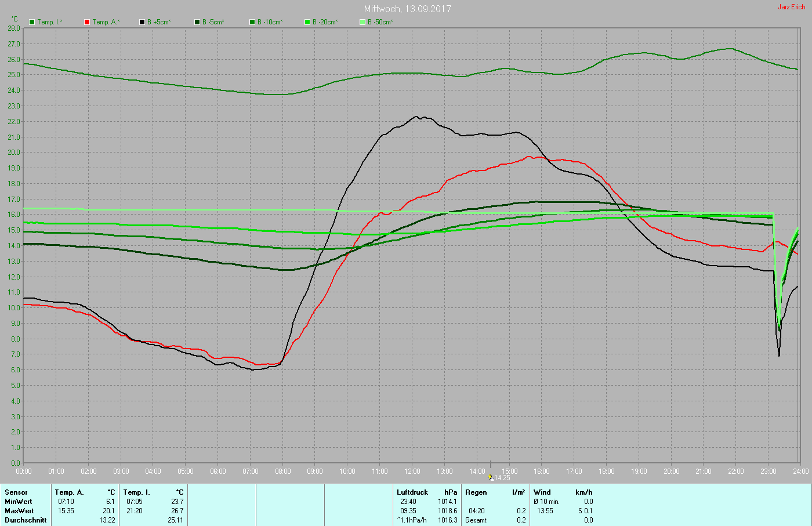Click the "B -20cm*" legend label
Viewport: 812px width, 526px height.
[x=325, y=22]
